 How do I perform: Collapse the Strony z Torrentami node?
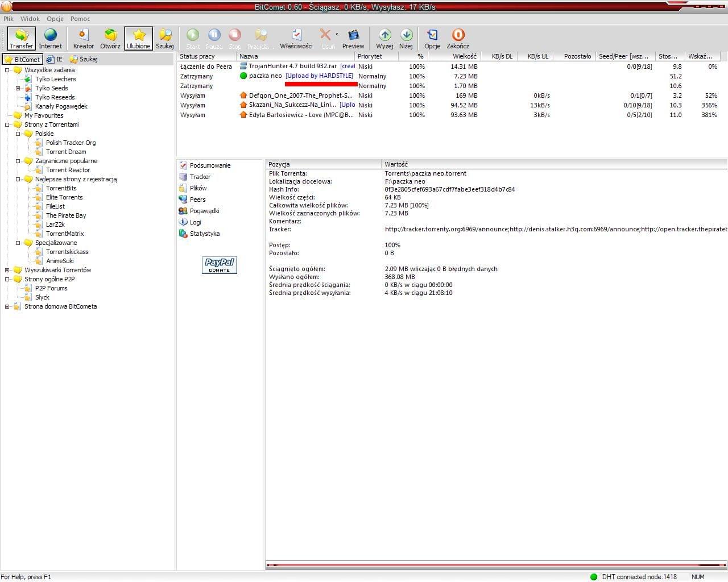tap(7, 124)
